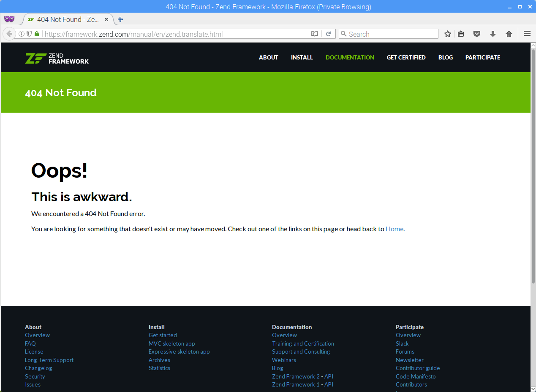Image resolution: width=536 pixels, height=392 pixels.
Task: Open a new tab with the plus button
Action: point(120,19)
